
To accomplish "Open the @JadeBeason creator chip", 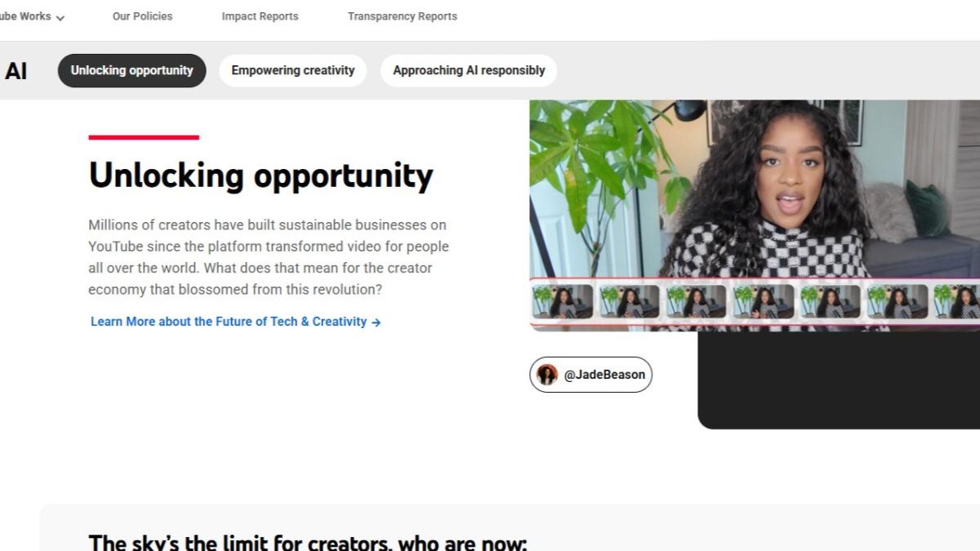I will tap(590, 375).
